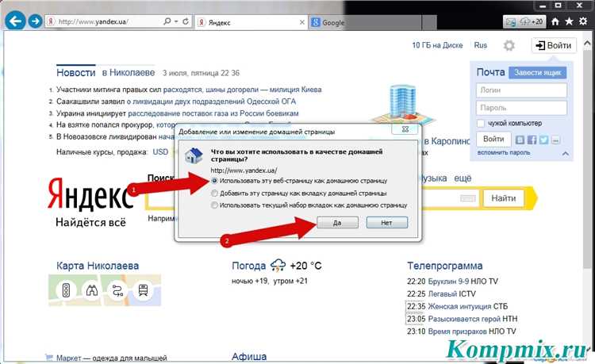
Task: Open the Афиша link
Action: (x=249, y=356)
